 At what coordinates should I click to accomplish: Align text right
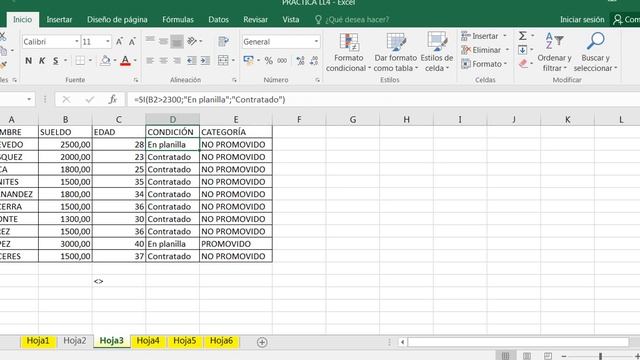pos(177,61)
